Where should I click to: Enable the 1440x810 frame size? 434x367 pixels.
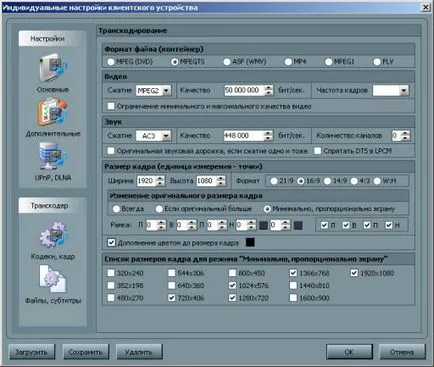click(x=293, y=285)
